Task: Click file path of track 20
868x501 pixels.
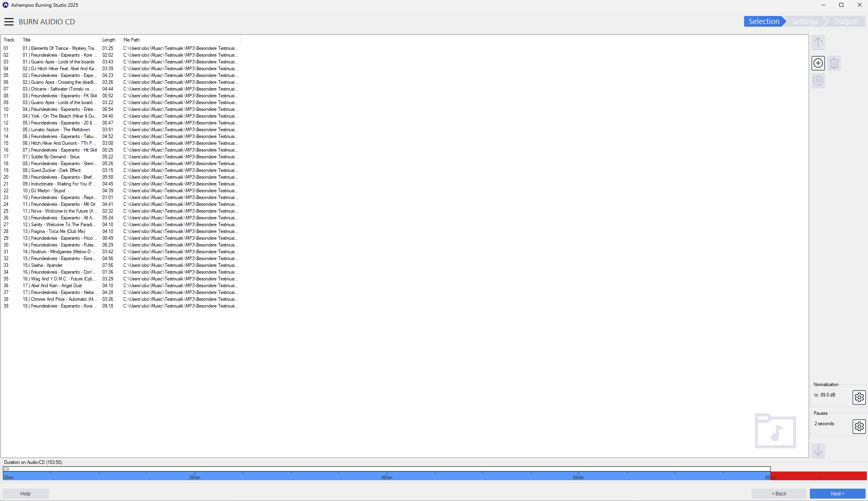Action: click(x=181, y=177)
